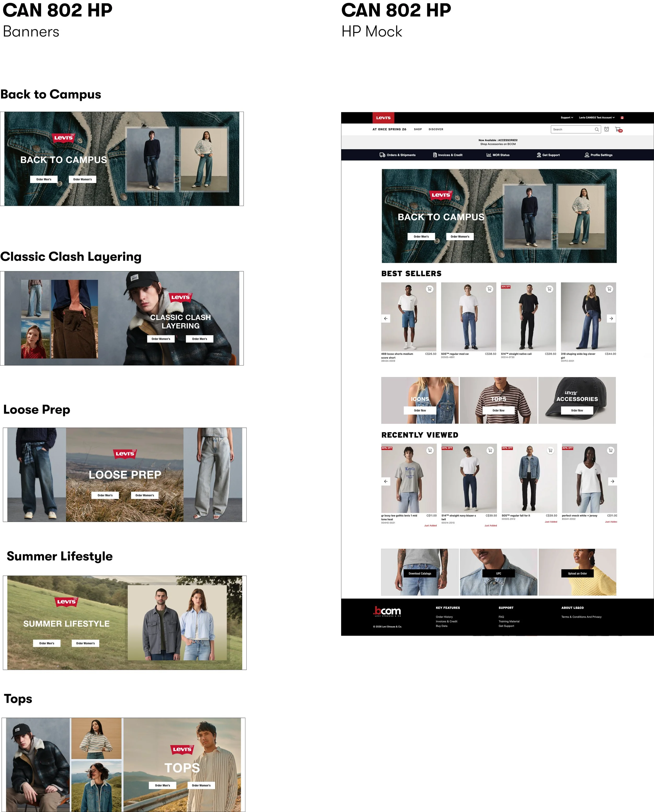Click Order Now on the ACCESSORIES tile
654x812 pixels.
click(577, 410)
